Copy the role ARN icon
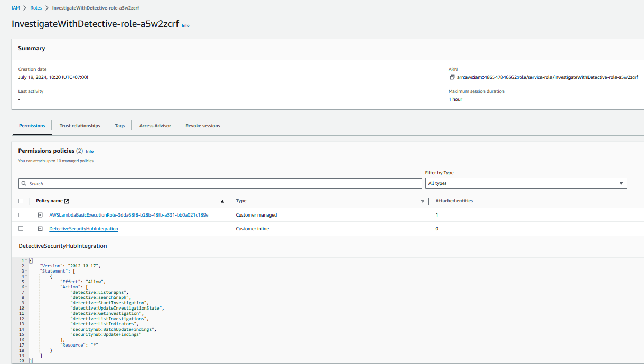Screen dimensions: 644x364 coord(452,77)
